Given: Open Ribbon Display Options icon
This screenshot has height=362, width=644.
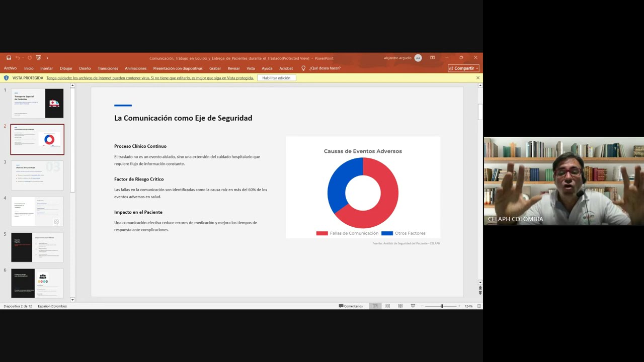Looking at the screenshot, I should point(432,58).
